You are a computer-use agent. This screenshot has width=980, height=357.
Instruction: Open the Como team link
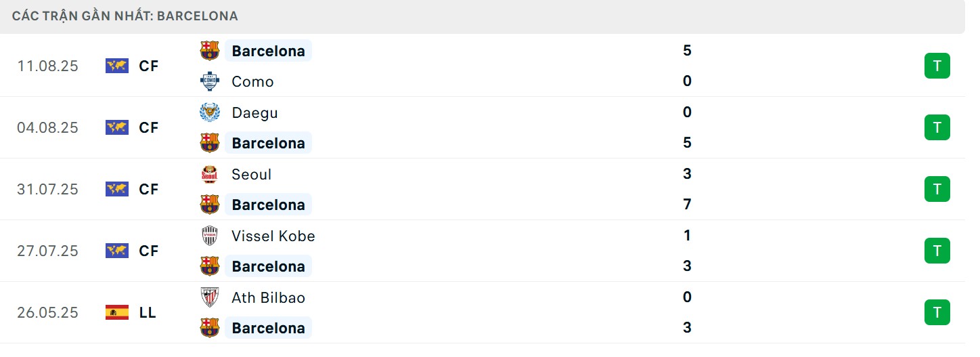tap(252, 82)
